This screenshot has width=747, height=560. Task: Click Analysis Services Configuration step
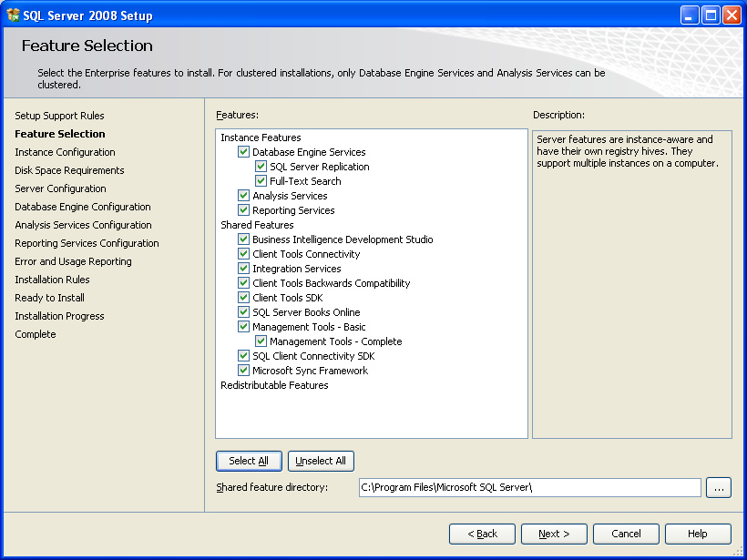coord(84,225)
